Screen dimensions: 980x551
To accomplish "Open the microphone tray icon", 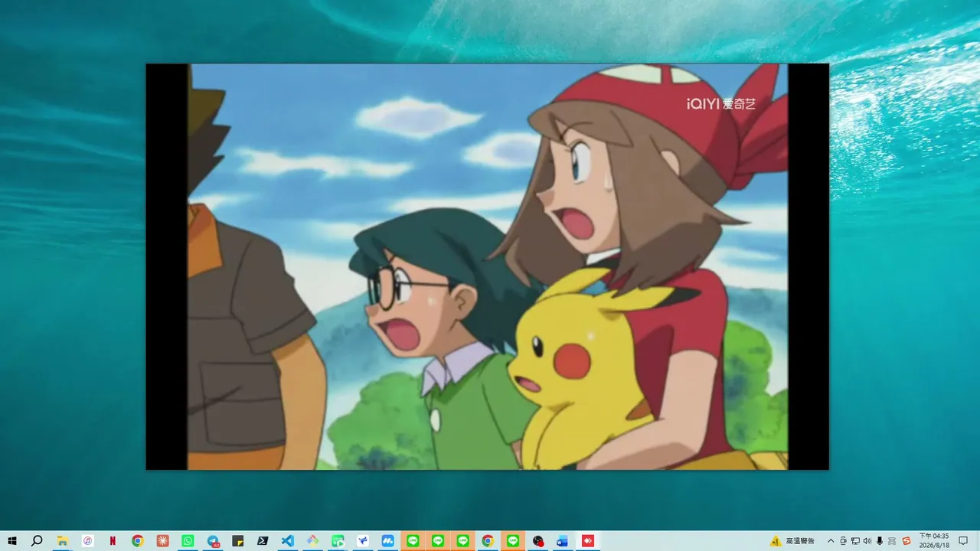I will [880, 540].
